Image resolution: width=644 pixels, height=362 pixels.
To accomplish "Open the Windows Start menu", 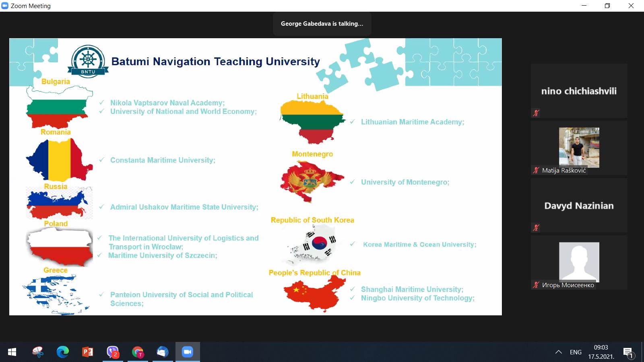I will click(12, 352).
